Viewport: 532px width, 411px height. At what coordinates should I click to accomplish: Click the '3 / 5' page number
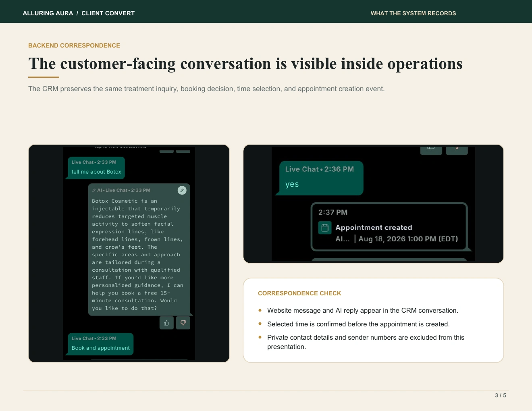click(x=501, y=395)
